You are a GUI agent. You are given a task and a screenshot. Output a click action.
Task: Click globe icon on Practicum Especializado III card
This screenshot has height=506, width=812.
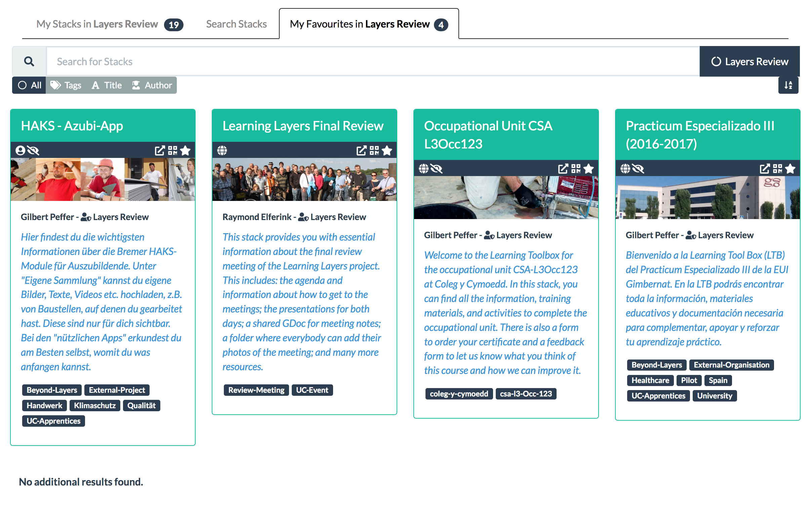tap(625, 169)
